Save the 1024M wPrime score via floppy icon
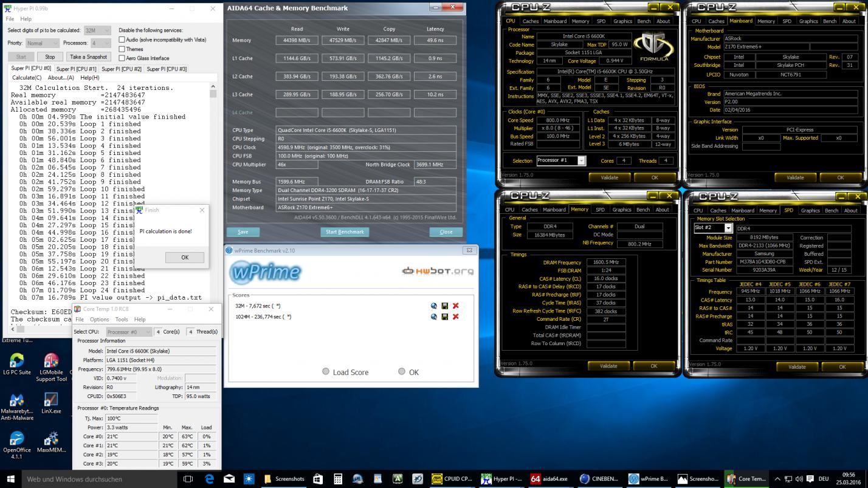868x488 pixels. tap(445, 317)
